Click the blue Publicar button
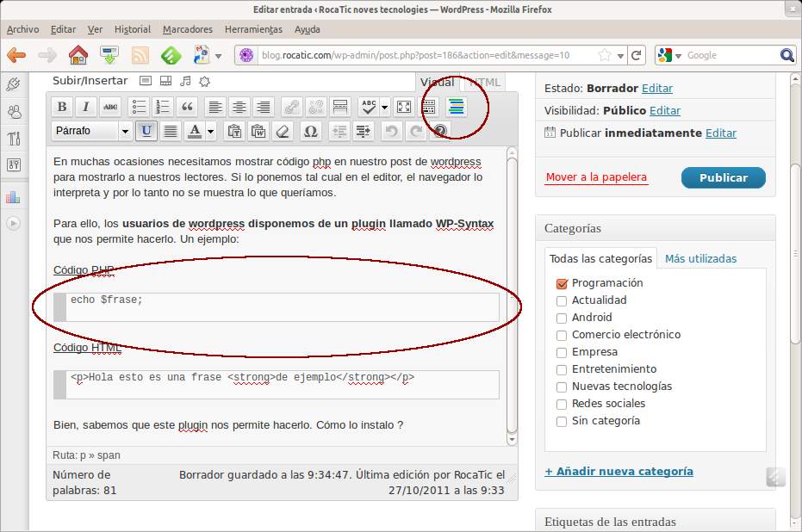 724,178
